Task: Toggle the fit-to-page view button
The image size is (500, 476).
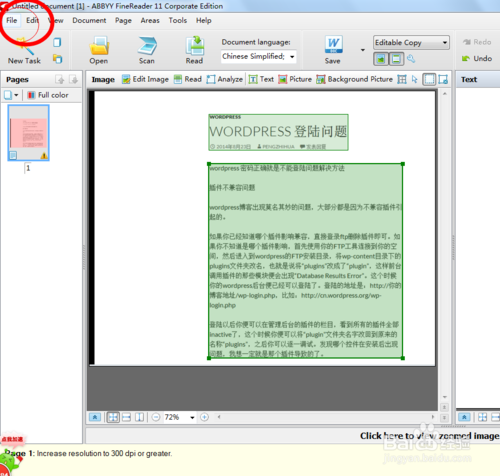Action: 113,417
